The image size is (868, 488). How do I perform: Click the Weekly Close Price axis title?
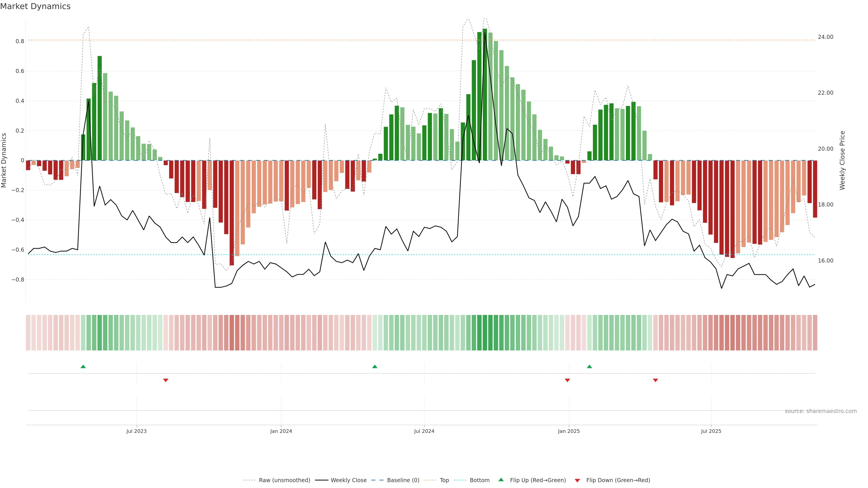click(842, 160)
